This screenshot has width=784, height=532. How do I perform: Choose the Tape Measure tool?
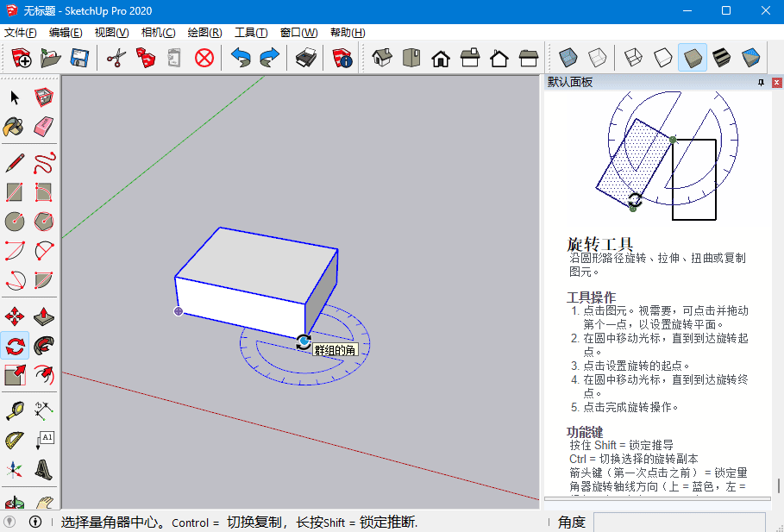[x=15, y=410]
